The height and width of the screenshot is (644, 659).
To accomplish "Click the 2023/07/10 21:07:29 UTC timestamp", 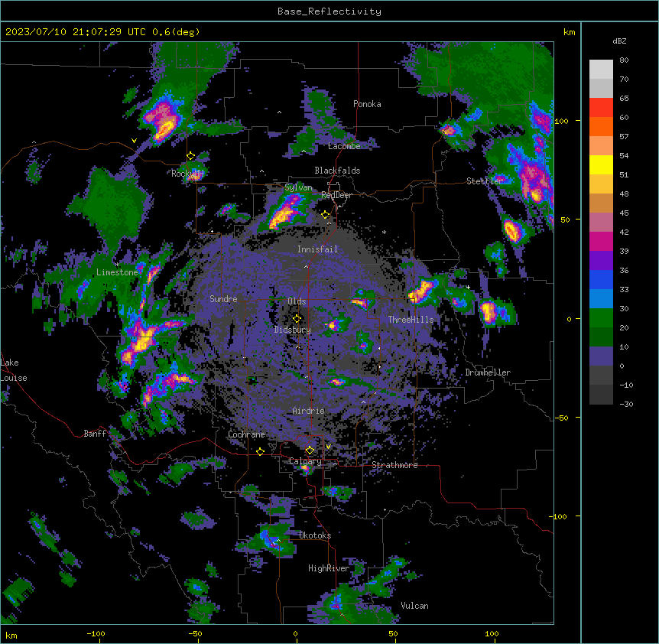I will 75,32.
